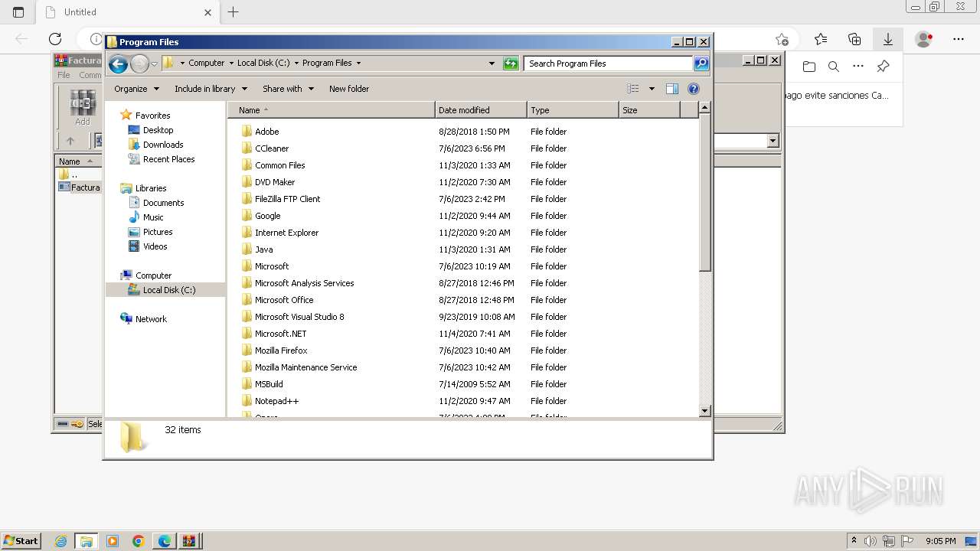Open Edge Settings and more menu
Image resolution: width=980 pixels, height=551 pixels.
pos(959,39)
